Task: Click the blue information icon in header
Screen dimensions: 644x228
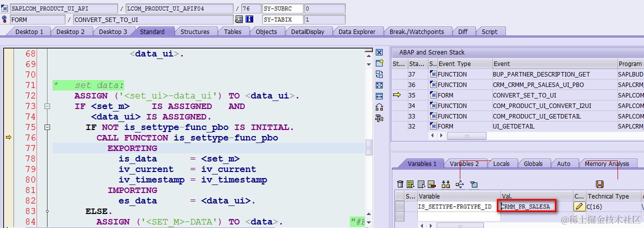Action: [249, 19]
